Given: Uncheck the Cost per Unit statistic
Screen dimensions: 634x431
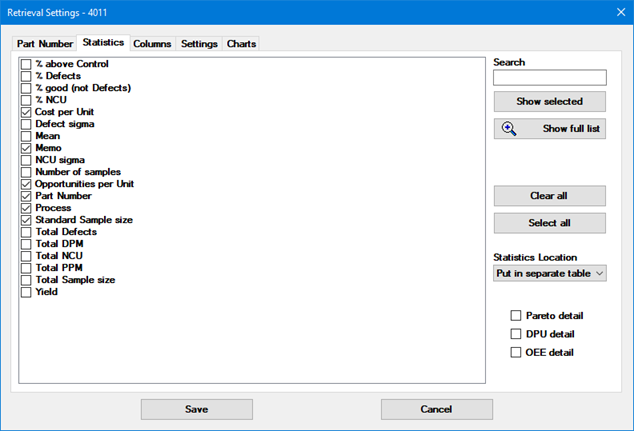Looking at the screenshot, I should (x=26, y=112).
